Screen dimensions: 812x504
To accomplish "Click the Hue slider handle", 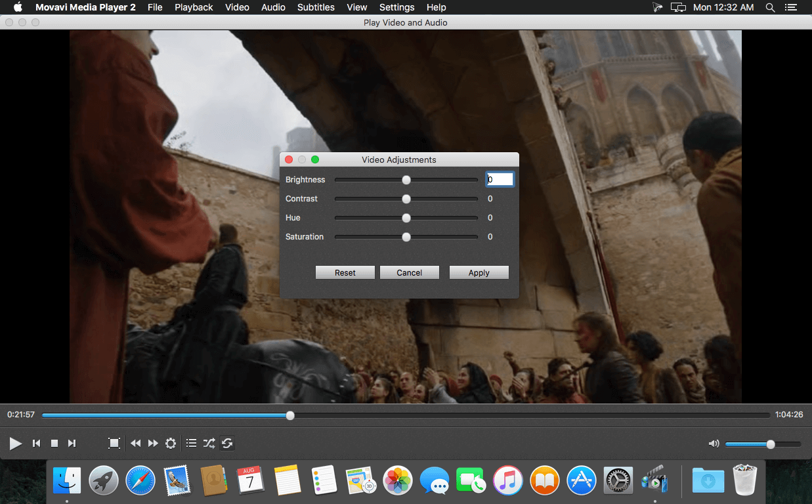I will (406, 218).
